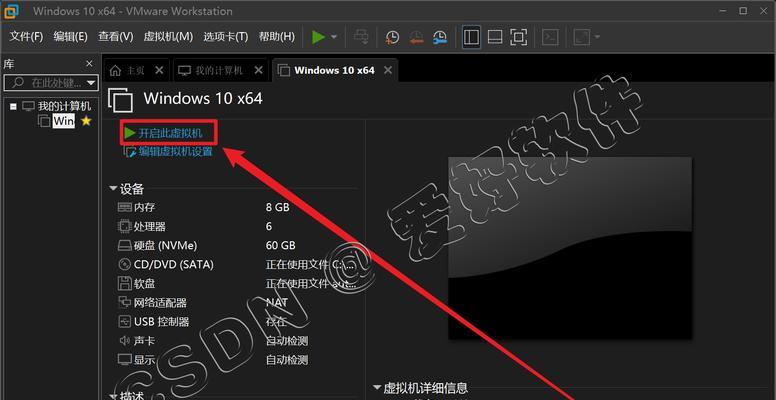Collapse the 我的计算机 tree node
The height and width of the screenshot is (400, 776).
click(13, 106)
